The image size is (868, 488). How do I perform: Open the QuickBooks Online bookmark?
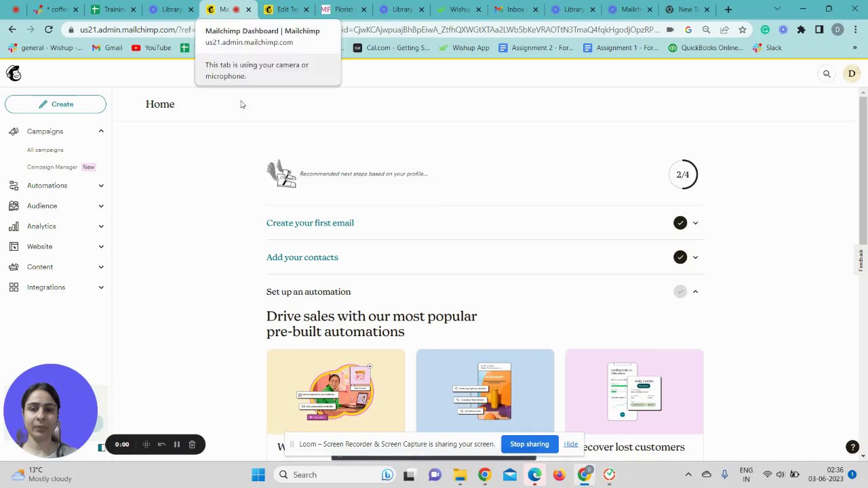(x=705, y=48)
